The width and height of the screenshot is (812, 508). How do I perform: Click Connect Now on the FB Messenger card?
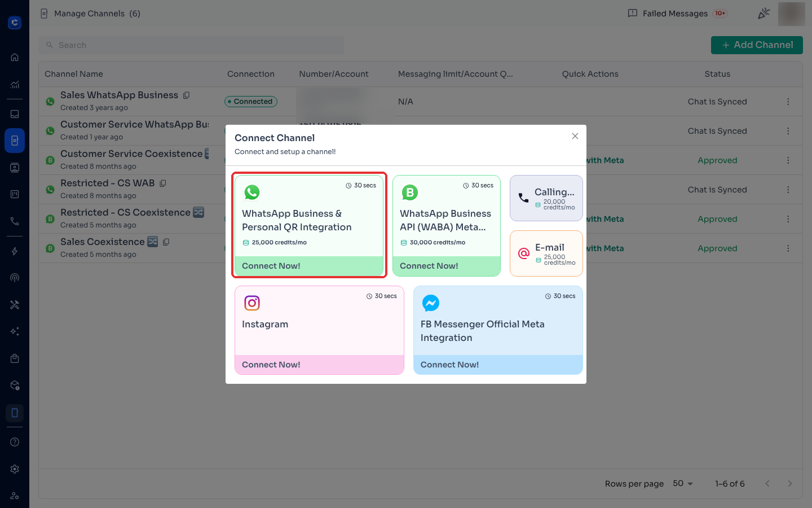tap(498, 365)
